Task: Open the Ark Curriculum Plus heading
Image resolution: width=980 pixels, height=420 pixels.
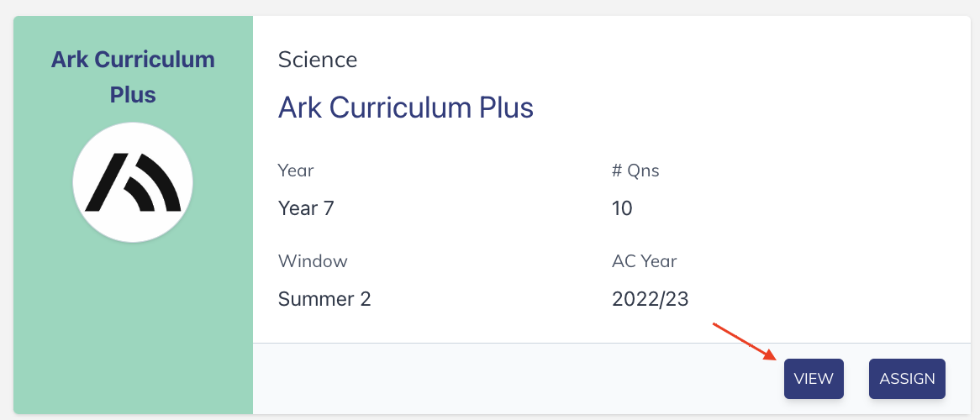Action: [x=406, y=108]
